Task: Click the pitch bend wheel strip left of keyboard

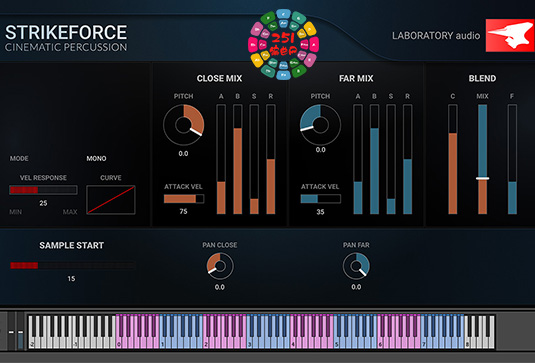Action: click(x=11, y=331)
